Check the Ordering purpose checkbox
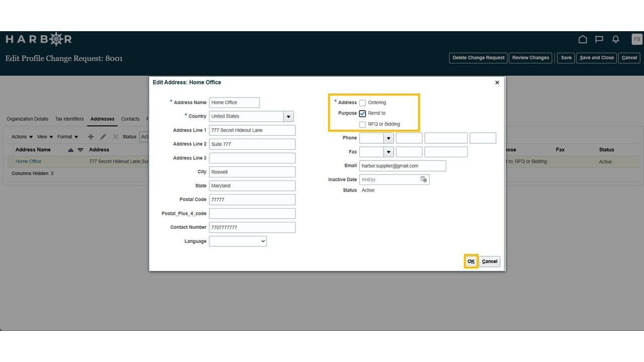 point(362,103)
